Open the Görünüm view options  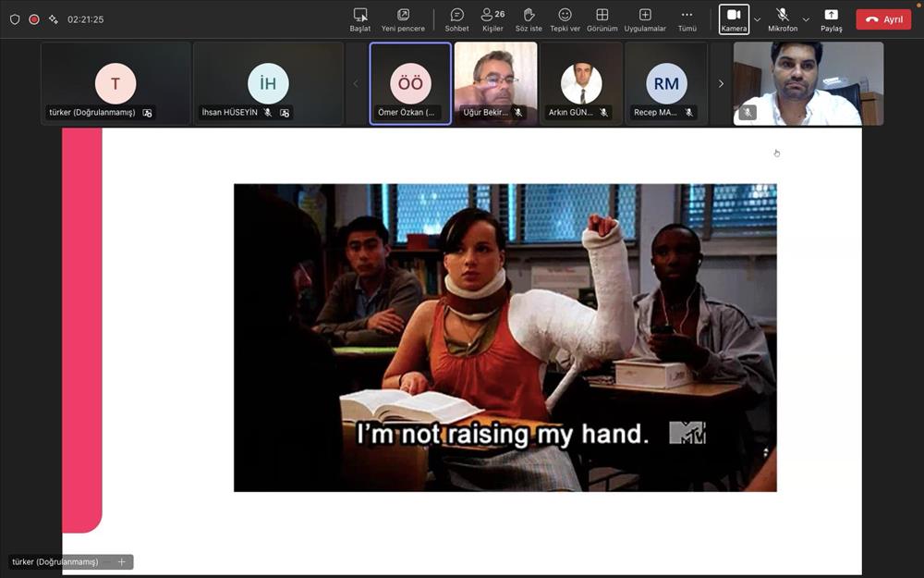(602, 19)
